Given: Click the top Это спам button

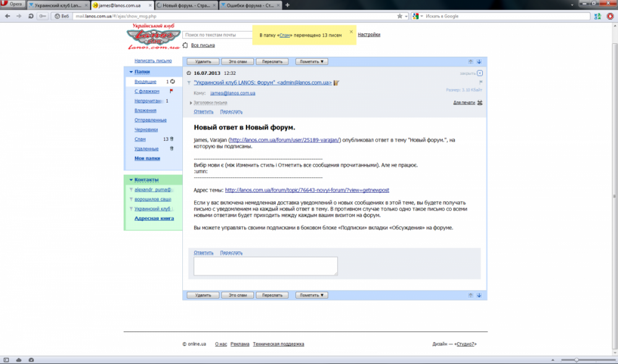Looking at the screenshot, I should (x=237, y=62).
